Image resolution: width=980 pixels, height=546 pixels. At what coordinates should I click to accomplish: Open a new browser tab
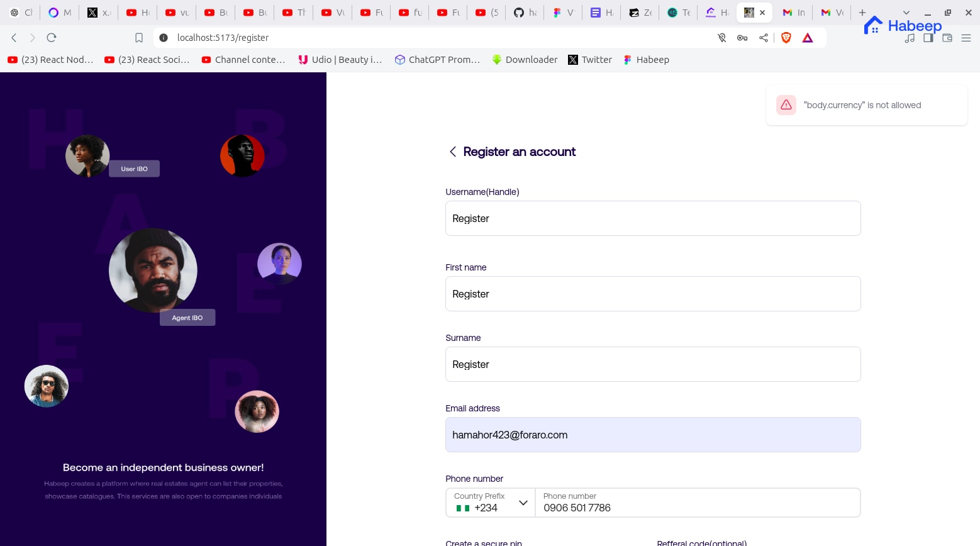862,13
